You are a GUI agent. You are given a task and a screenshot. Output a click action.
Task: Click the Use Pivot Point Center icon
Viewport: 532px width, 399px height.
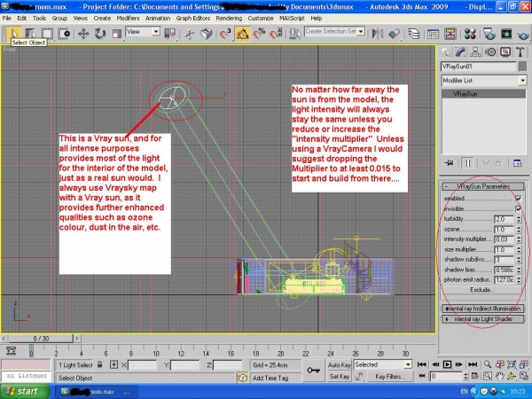(x=169, y=34)
